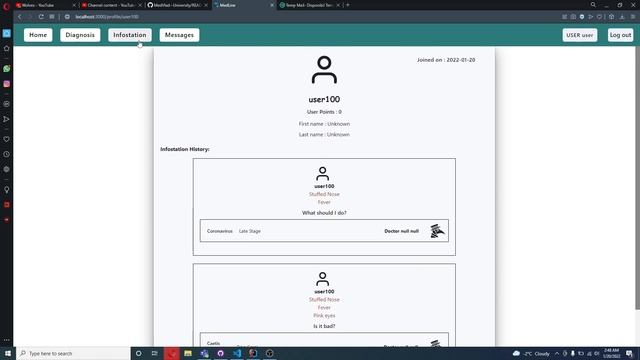Click the Late Stage label

(x=249, y=231)
